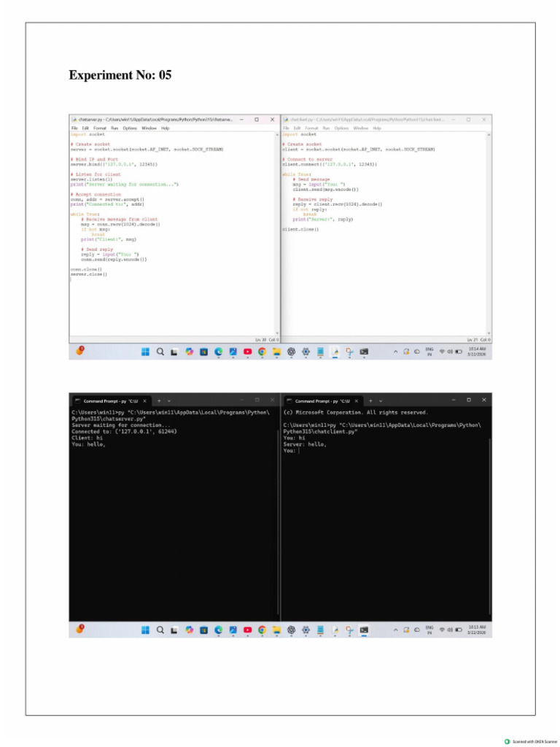Click Start button on taskbar under Command Prompt windows
Screen dimensions: 560x747
[146, 630]
